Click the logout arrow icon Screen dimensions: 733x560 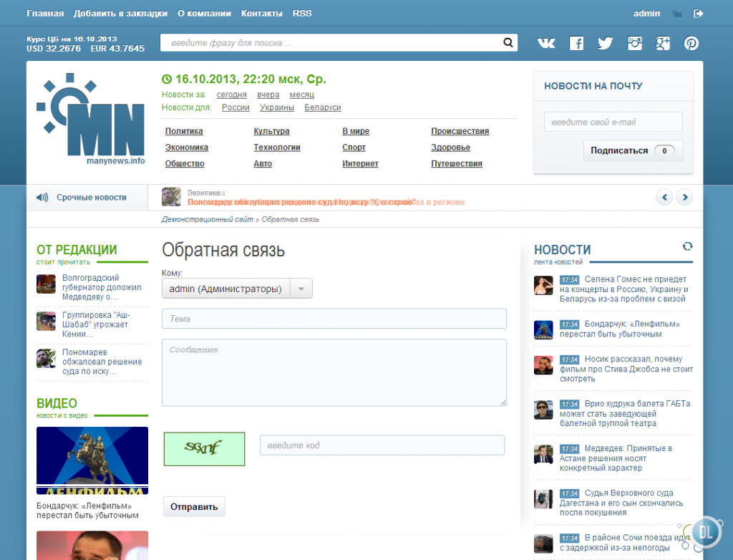[699, 14]
